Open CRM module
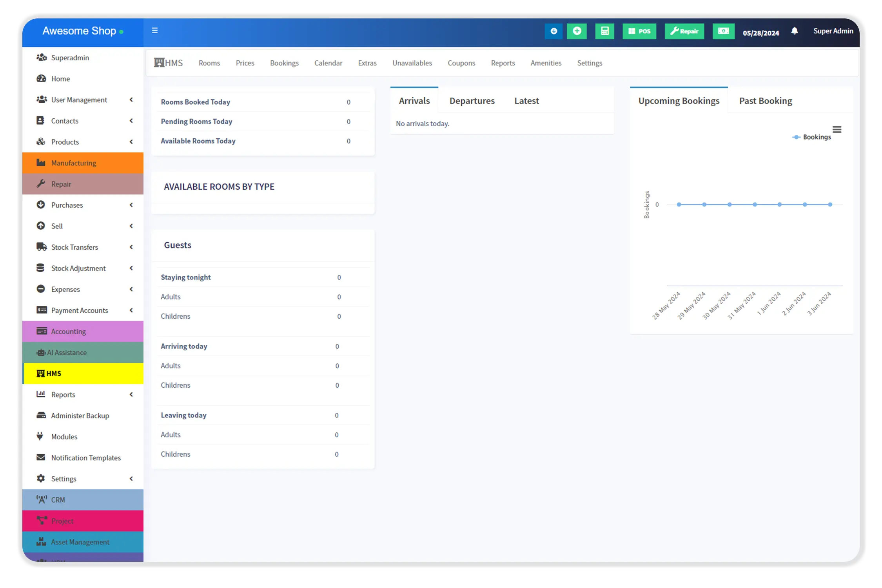Viewport: 882px width, 588px height. [83, 500]
